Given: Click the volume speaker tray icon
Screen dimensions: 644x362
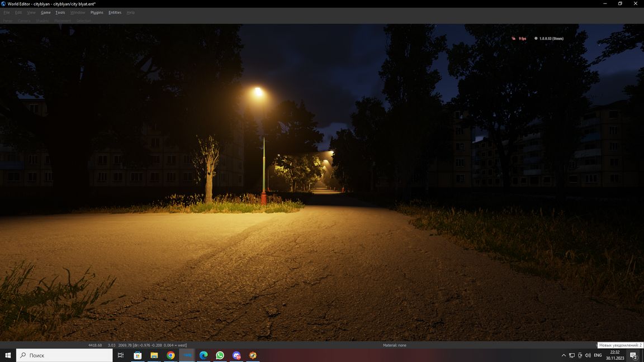Looking at the screenshot, I should click(x=588, y=355).
